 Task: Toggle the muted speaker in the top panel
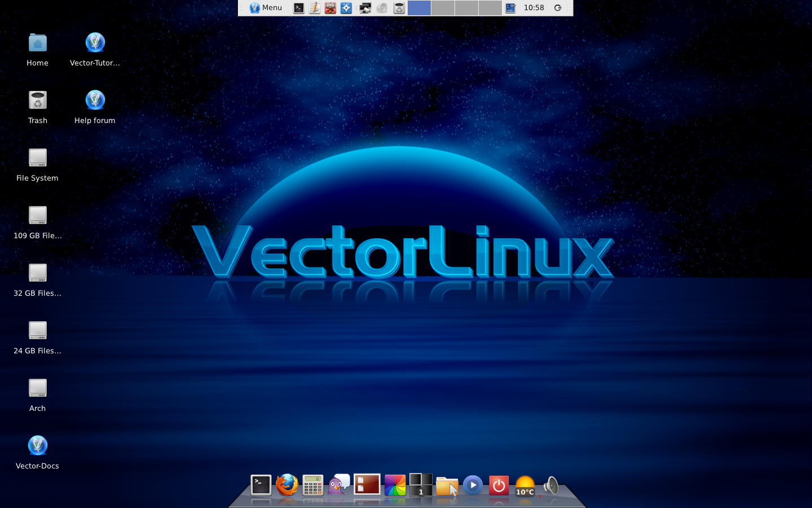tap(382, 8)
